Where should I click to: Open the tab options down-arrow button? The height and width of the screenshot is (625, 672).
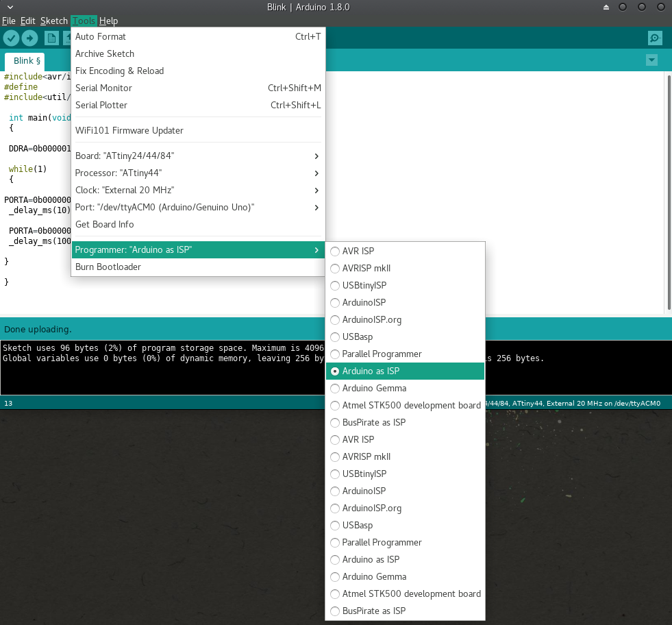[651, 60]
